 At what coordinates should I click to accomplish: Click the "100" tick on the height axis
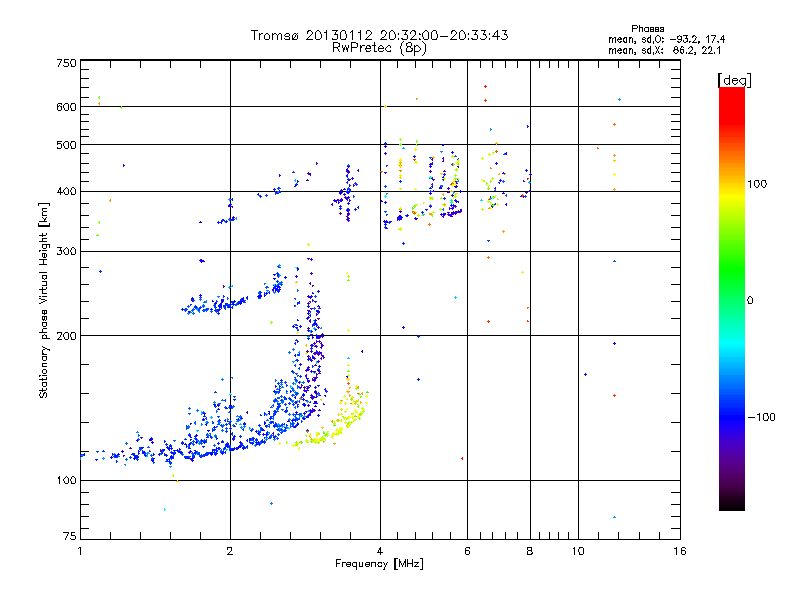(66, 480)
